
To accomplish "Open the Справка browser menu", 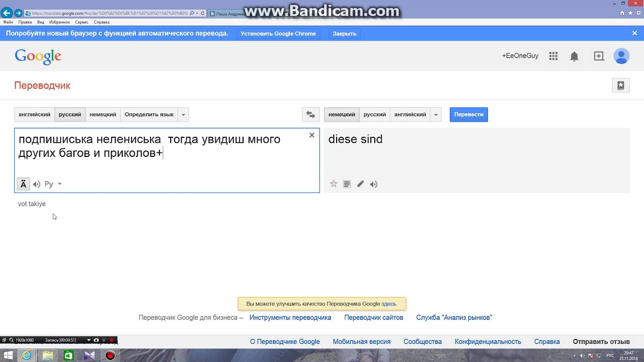I will click(102, 22).
